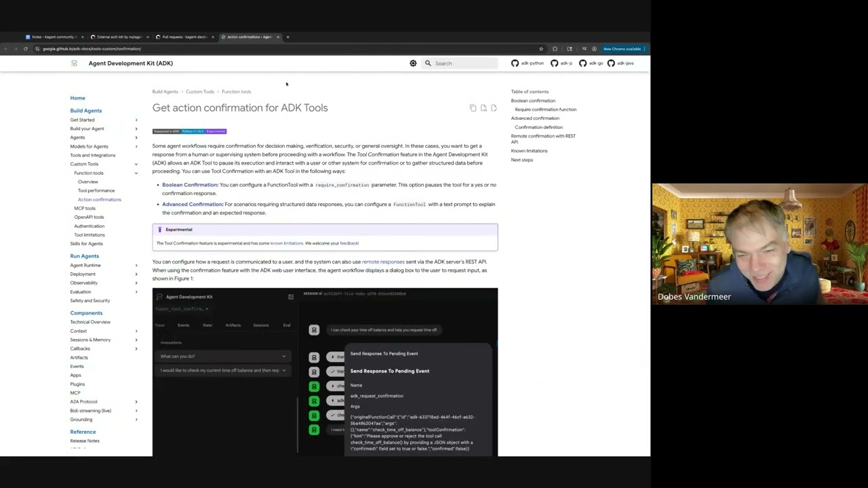Screen dimensions: 868x488
Task: Click the address bar URL
Action: pos(92,49)
